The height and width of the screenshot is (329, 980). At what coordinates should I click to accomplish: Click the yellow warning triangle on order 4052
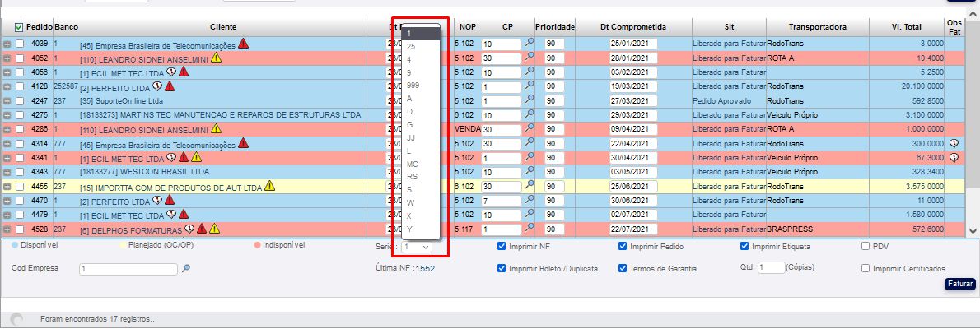tap(216, 58)
